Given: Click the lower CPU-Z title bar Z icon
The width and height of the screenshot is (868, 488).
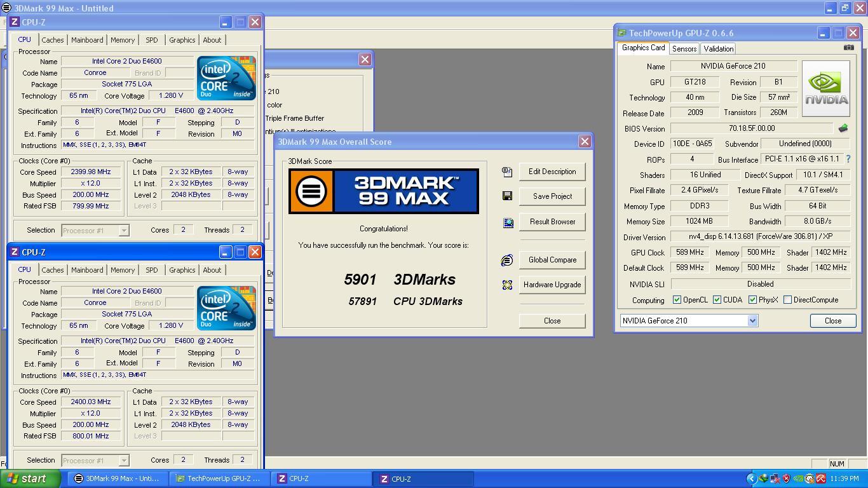Looking at the screenshot, I should pyautogui.click(x=15, y=252).
